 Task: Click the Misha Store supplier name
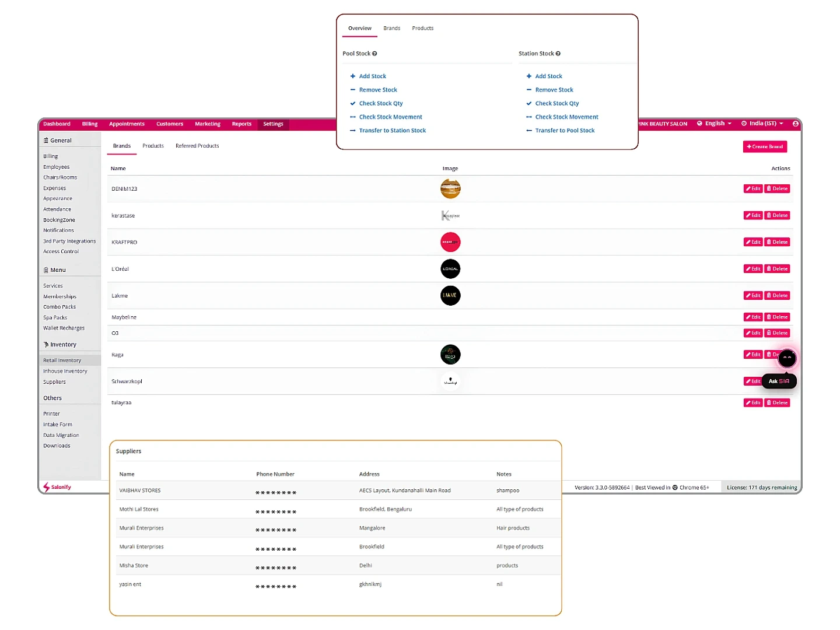[134, 566]
